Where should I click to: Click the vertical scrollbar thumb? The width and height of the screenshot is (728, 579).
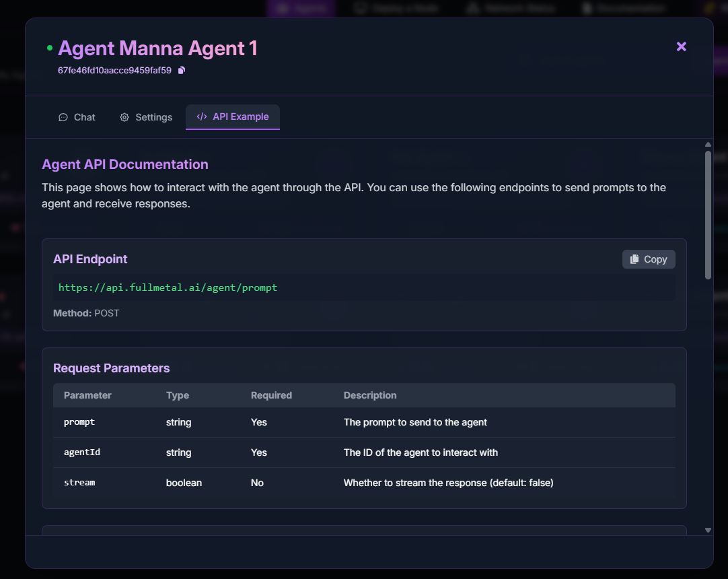tap(708, 214)
